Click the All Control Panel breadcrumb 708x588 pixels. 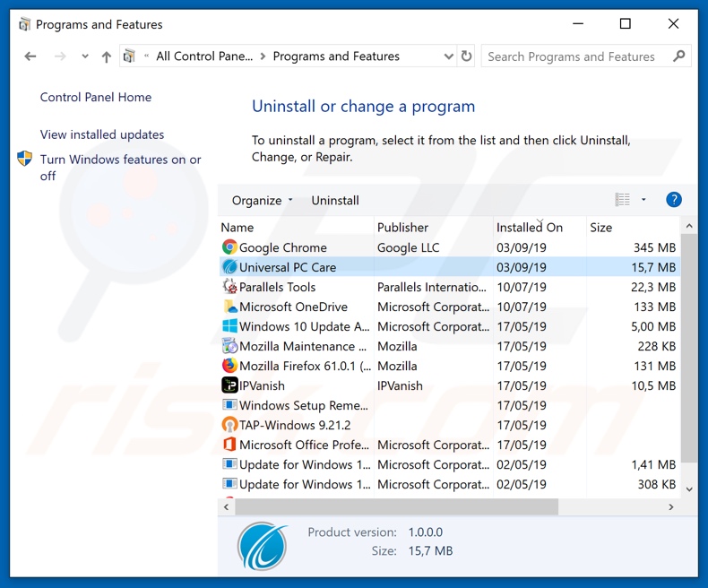(204, 56)
